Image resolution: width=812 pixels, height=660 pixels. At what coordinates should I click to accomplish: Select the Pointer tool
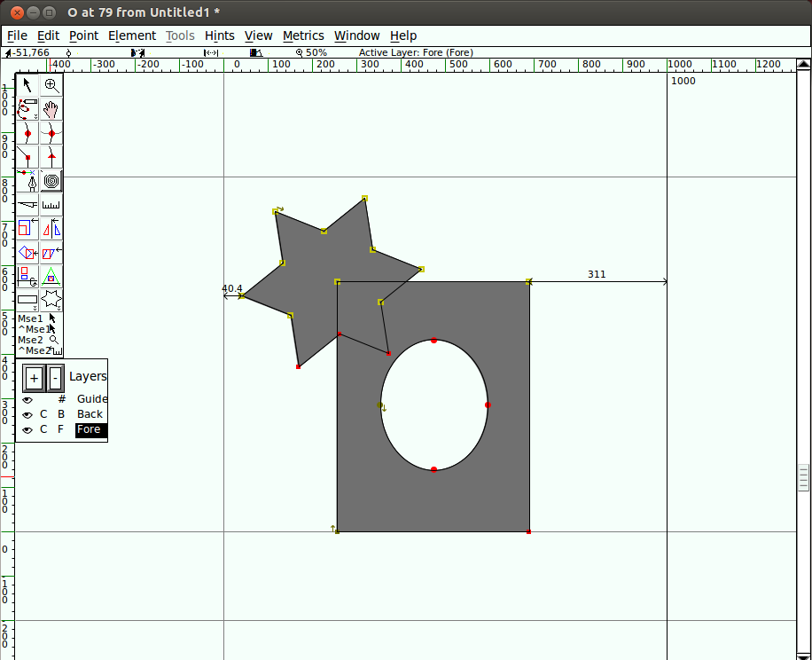(x=27, y=85)
